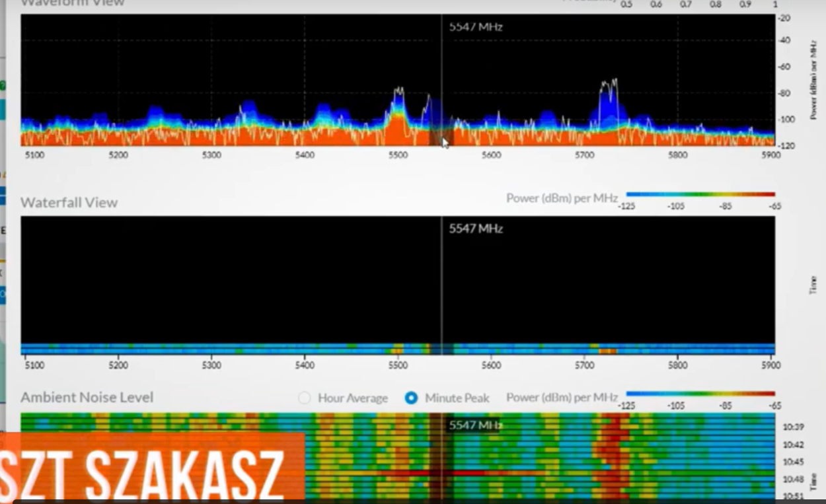The width and height of the screenshot is (826, 504).
Task: Click -125 on the Ambient Noise power legend
Action: click(625, 406)
